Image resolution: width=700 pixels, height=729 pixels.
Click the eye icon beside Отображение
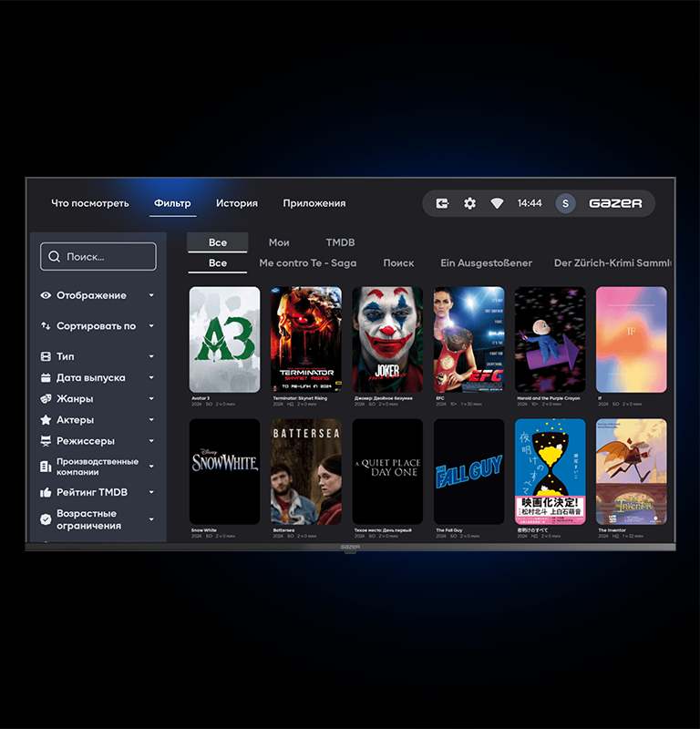[x=46, y=295]
